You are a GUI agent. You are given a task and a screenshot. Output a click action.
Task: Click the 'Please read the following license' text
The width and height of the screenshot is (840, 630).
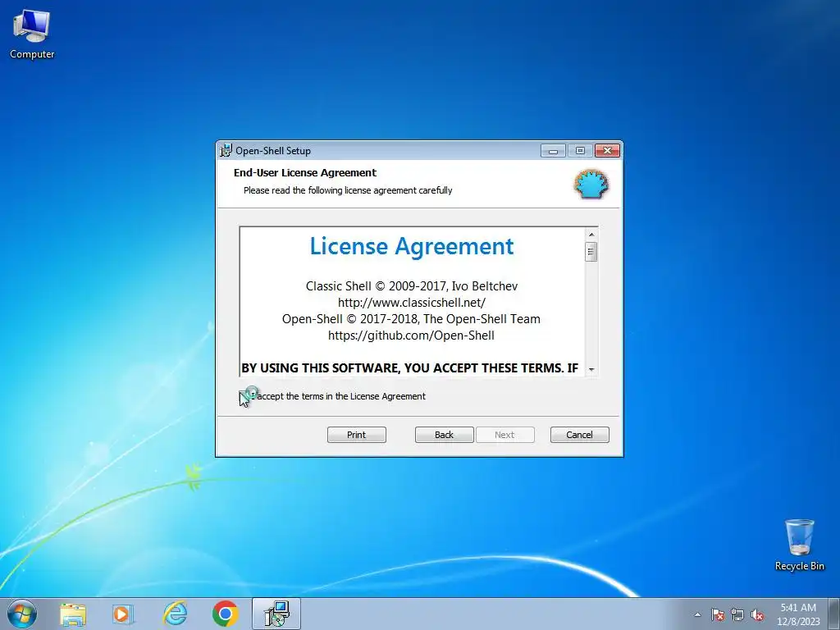pos(348,190)
